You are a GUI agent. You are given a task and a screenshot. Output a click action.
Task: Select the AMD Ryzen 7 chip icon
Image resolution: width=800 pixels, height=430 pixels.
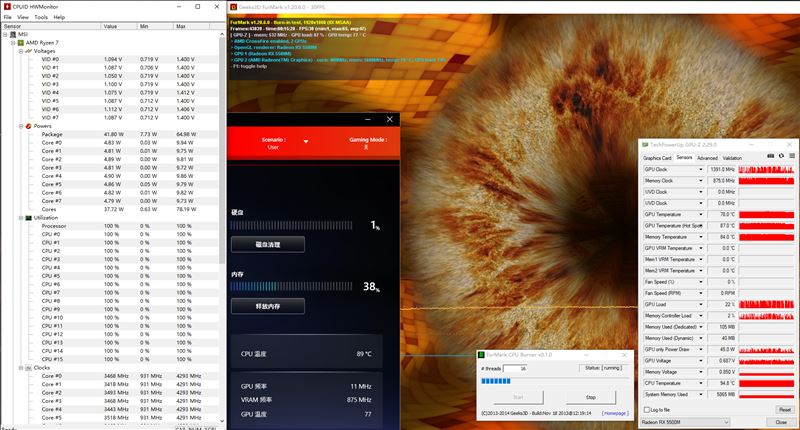pos(21,43)
